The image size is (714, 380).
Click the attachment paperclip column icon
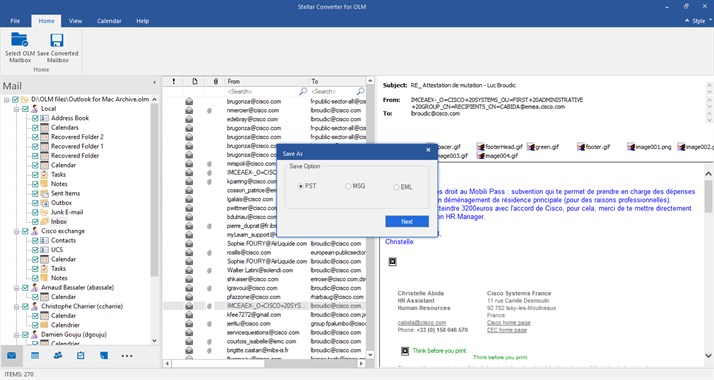[216, 81]
